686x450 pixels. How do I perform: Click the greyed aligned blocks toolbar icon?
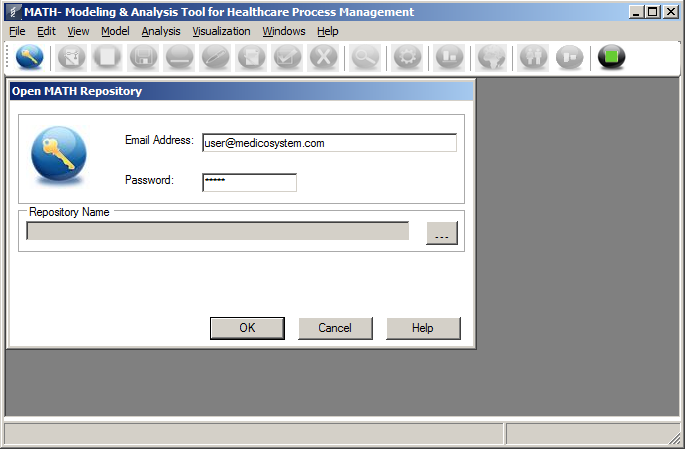coord(569,57)
